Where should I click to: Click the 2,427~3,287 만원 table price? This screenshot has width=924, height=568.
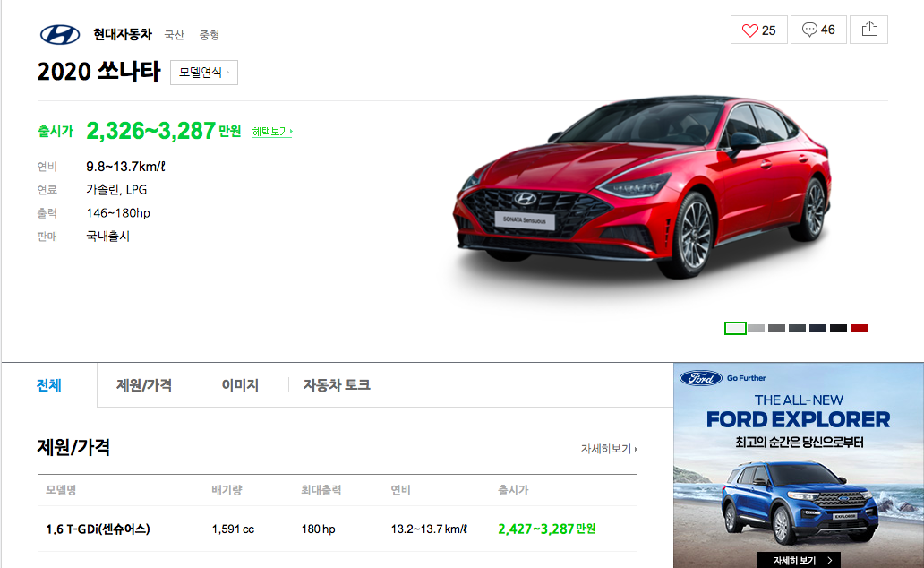pos(546,529)
